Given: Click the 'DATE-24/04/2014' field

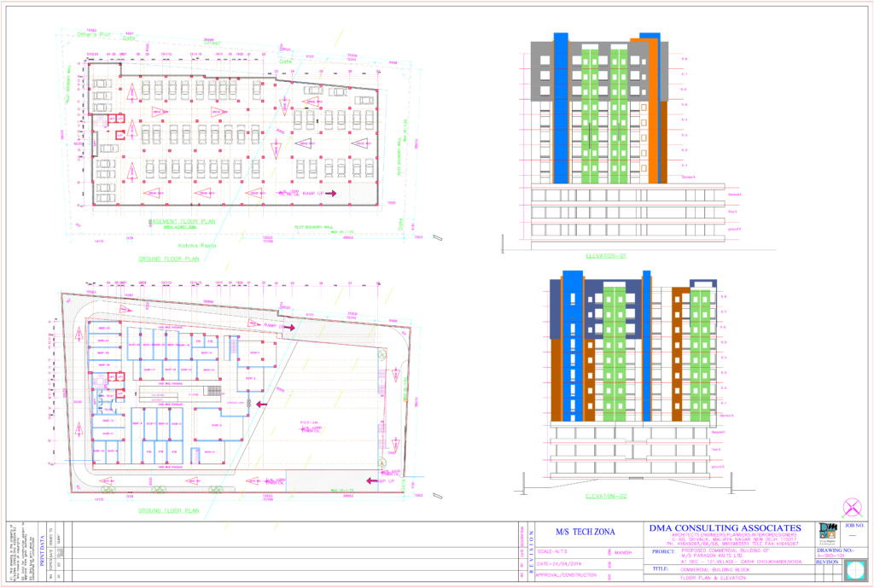Looking at the screenshot, I should 558,563.
